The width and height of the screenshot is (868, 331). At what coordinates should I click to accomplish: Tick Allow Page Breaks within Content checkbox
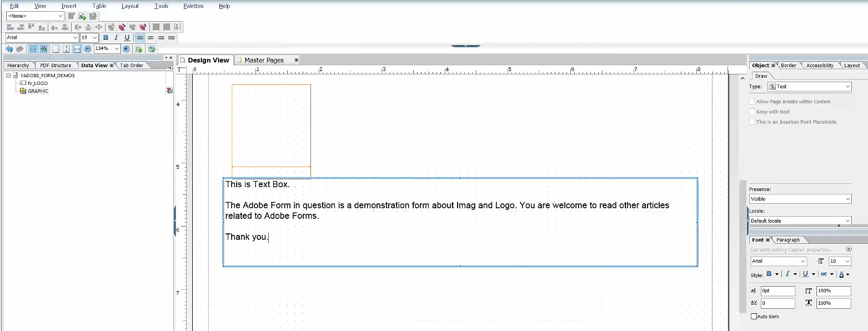pos(752,102)
